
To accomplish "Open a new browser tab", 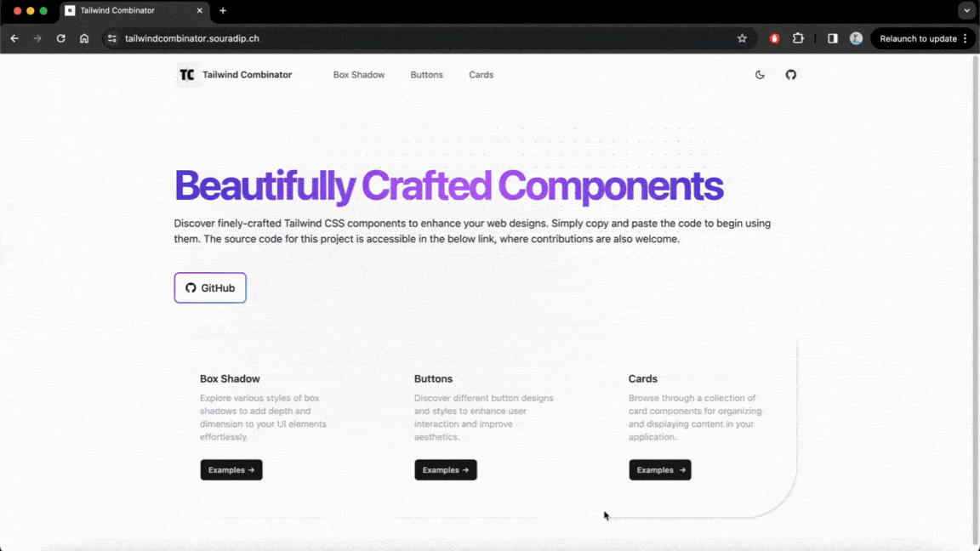I will pyautogui.click(x=223, y=11).
